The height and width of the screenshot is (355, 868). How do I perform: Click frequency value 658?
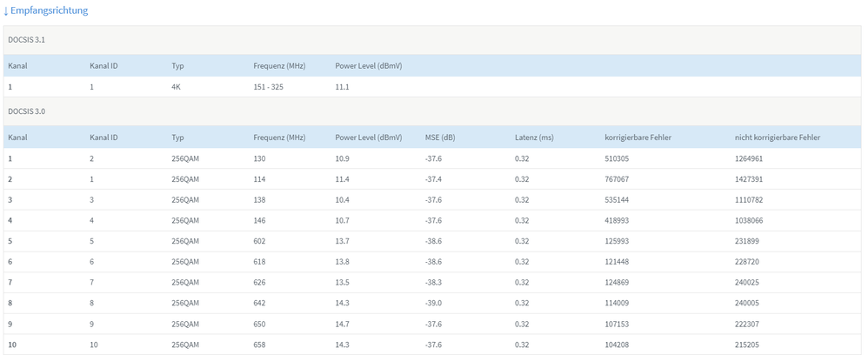[x=259, y=345]
